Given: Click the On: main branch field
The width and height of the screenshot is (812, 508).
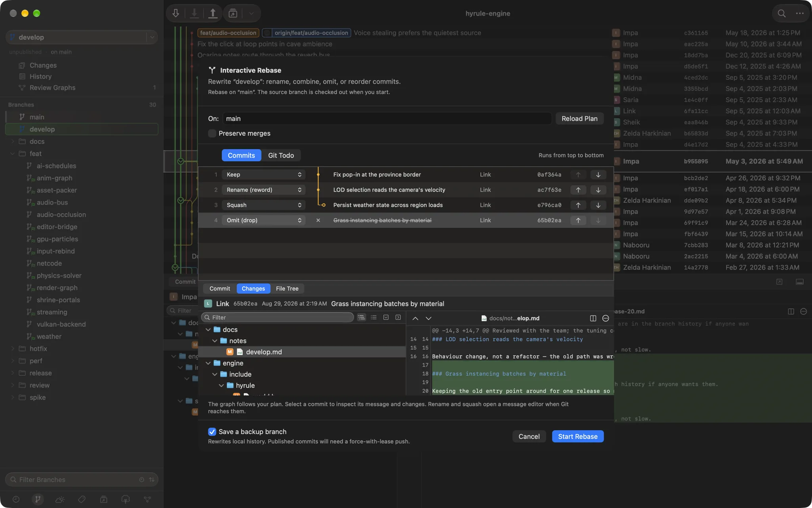Looking at the screenshot, I should (x=387, y=118).
